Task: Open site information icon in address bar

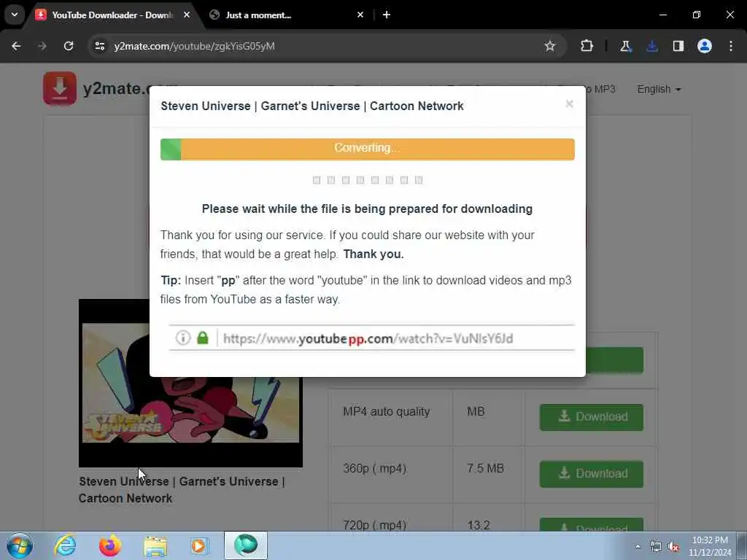Action: coord(99,46)
